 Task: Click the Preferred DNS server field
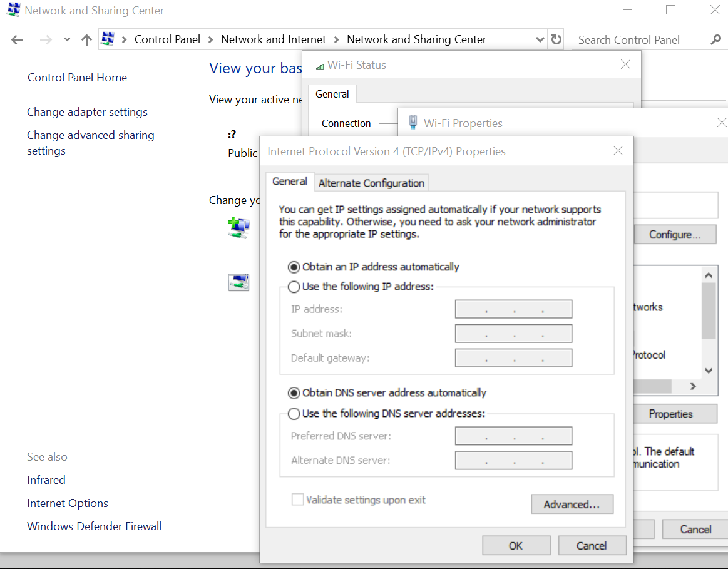(513, 436)
